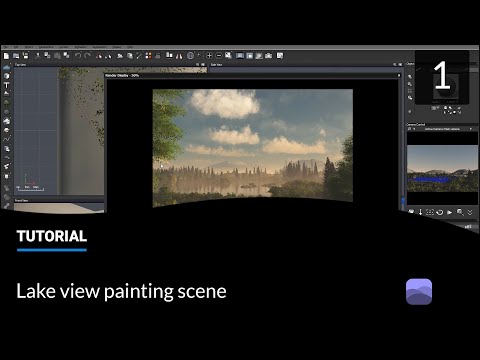Image resolution: width=480 pixels, height=360 pixels.
Task: Click the Zoom in plus icon
Action: [x=209, y=56]
